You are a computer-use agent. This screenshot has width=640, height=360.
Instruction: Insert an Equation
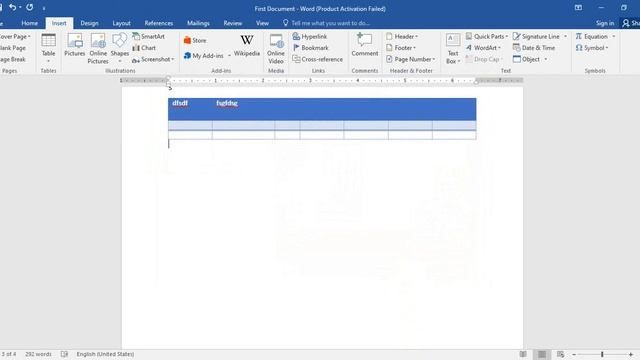click(x=592, y=36)
